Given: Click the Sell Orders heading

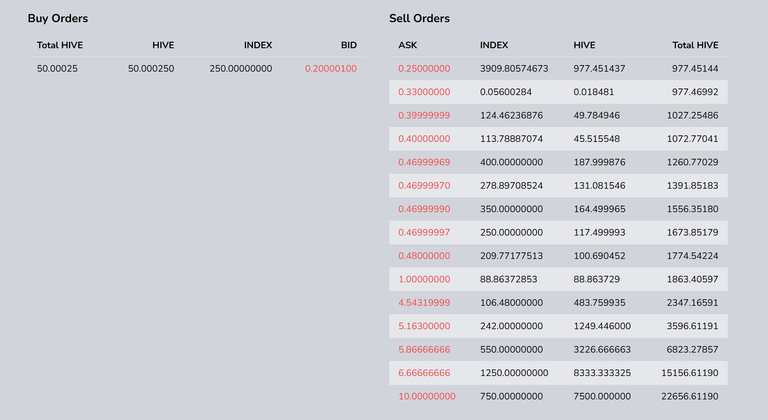Looking at the screenshot, I should click(x=419, y=18).
